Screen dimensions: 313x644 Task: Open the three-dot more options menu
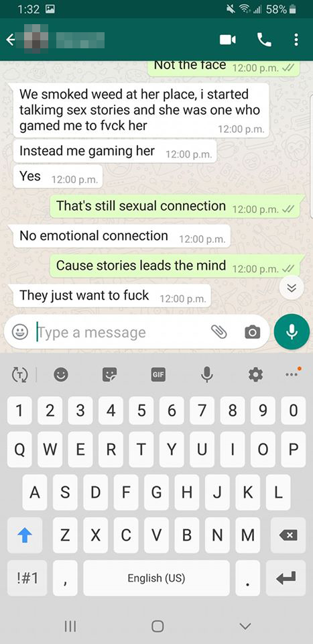pos(296,40)
